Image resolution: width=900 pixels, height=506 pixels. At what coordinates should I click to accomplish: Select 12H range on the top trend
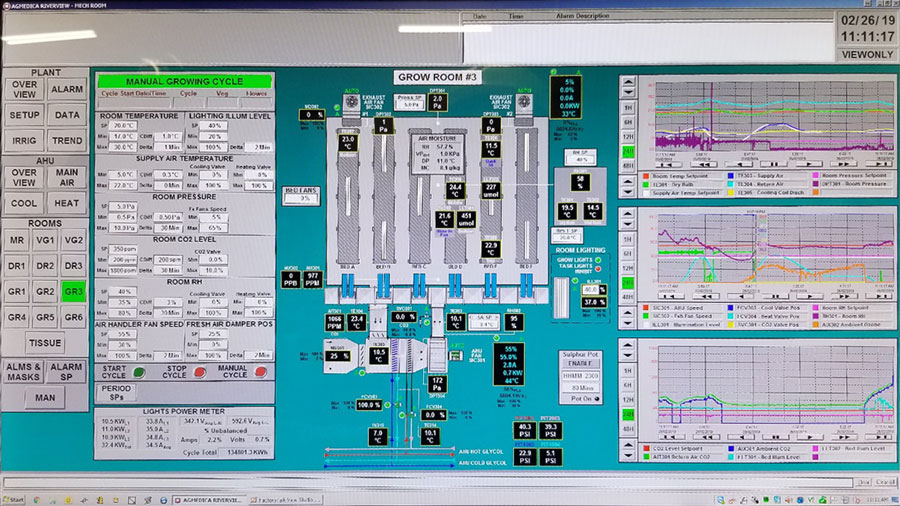[x=629, y=137]
